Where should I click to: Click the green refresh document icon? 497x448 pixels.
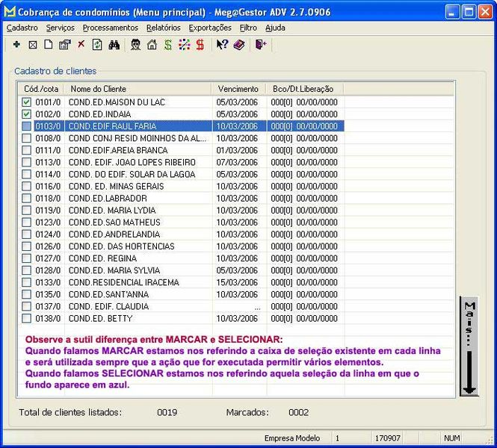pos(97,45)
